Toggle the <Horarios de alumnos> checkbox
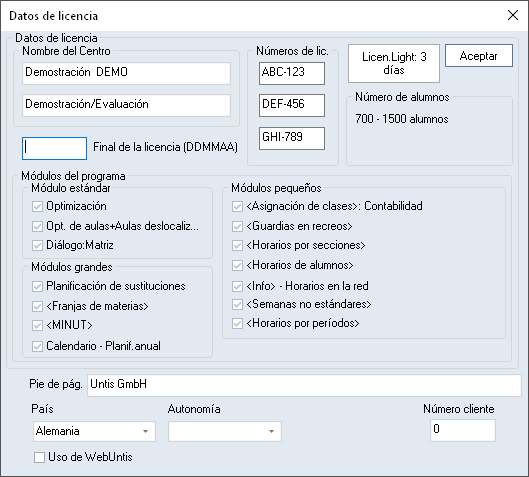 237,265
